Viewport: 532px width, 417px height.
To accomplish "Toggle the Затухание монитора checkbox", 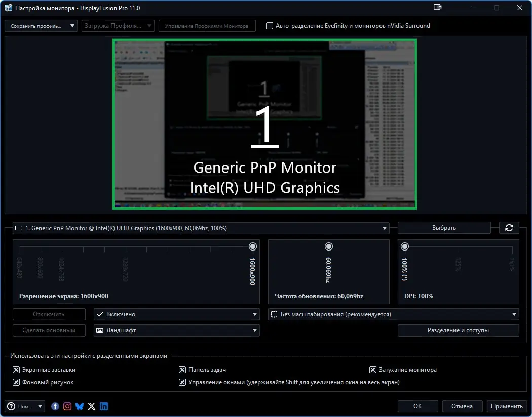I will click(372, 370).
